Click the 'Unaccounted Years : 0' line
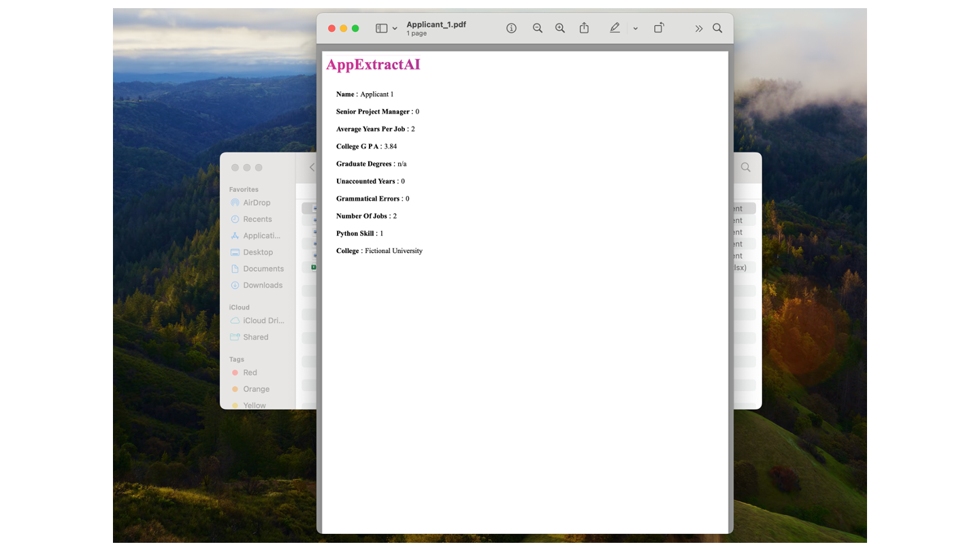Image resolution: width=980 pixels, height=551 pixels. click(x=370, y=182)
